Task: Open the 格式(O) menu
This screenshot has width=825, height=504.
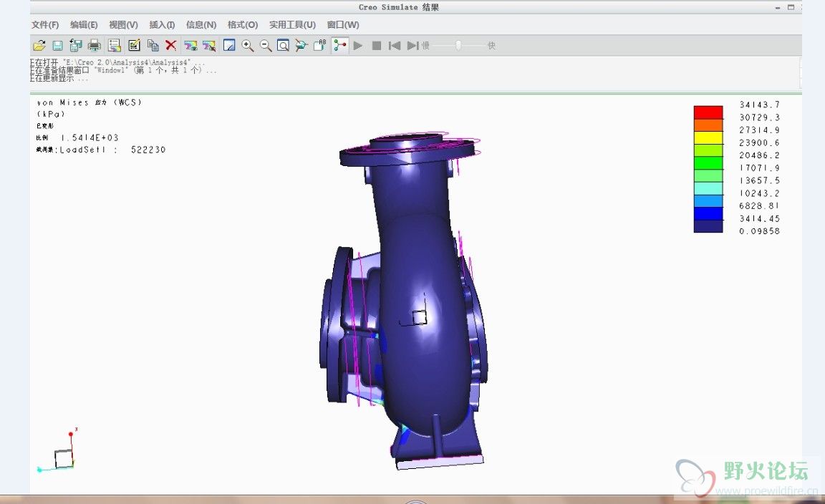Action: [243, 25]
